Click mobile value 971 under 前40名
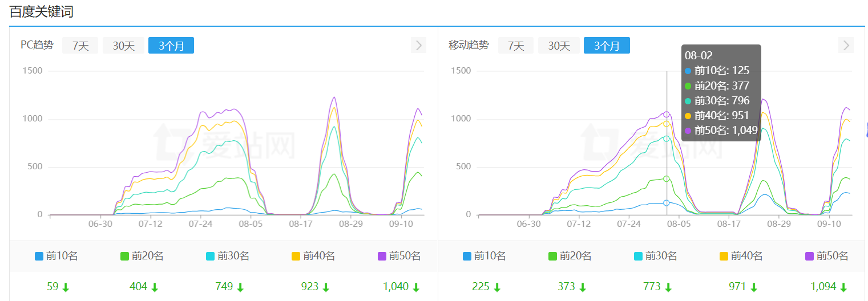This screenshot has height=301, width=868. [737, 286]
